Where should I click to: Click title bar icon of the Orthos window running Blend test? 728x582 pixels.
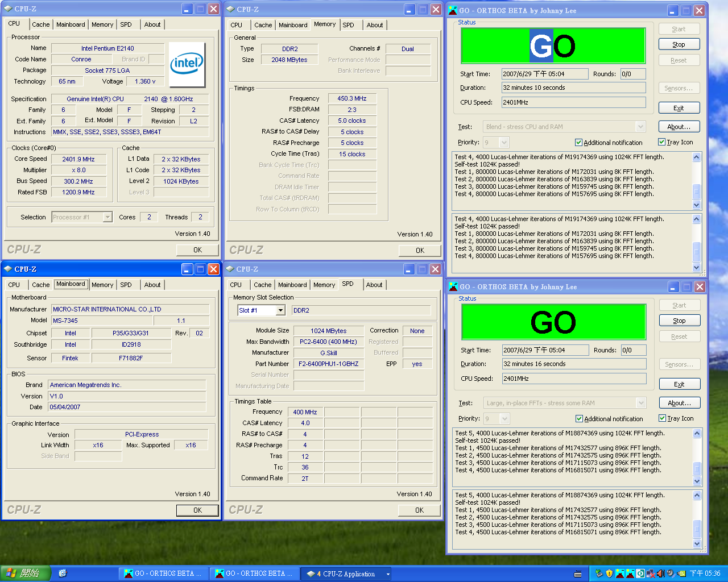click(453, 10)
